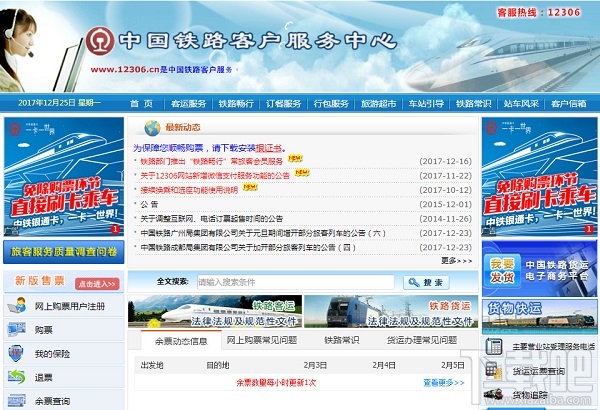Open 铁路常识 in the navigation bar
This screenshot has width=600, height=410.
pos(473,103)
